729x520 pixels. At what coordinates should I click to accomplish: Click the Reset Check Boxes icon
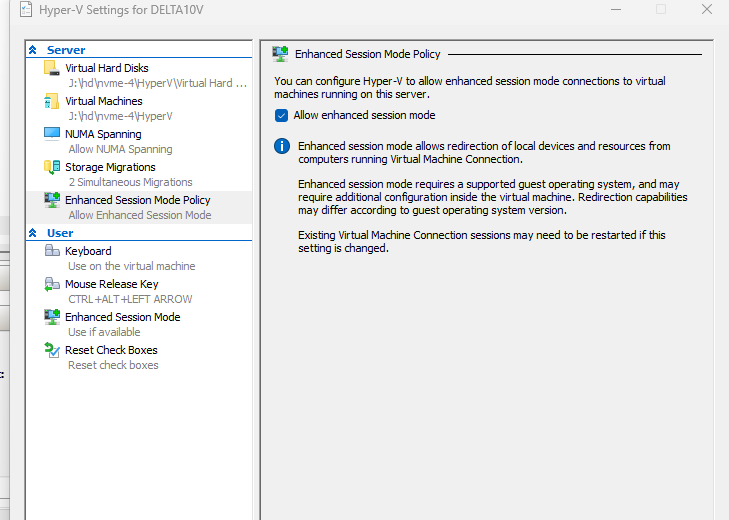click(x=52, y=350)
